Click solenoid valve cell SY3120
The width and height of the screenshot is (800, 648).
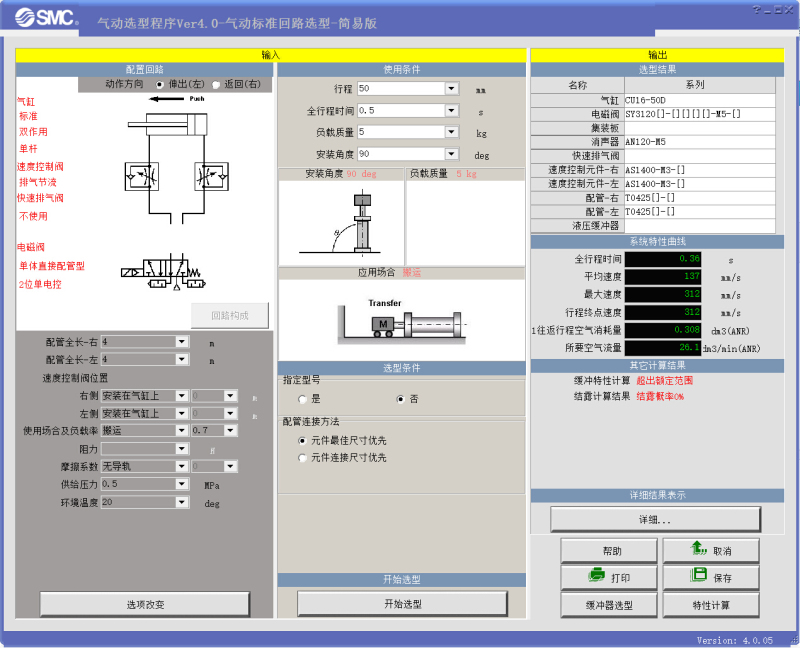click(699, 114)
